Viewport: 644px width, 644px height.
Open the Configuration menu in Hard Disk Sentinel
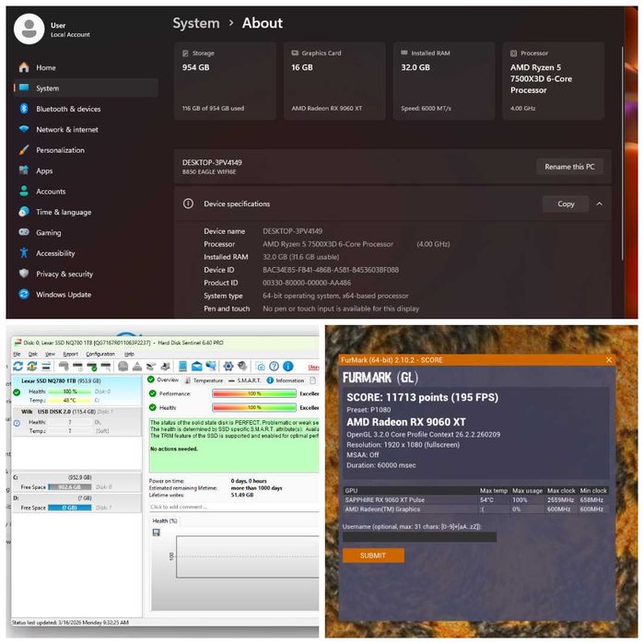pos(100,354)
